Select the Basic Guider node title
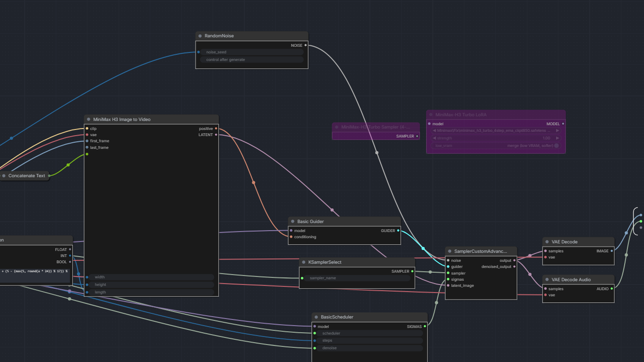The width and height of the screenshot is (644, 362). [x=310, y=222]
